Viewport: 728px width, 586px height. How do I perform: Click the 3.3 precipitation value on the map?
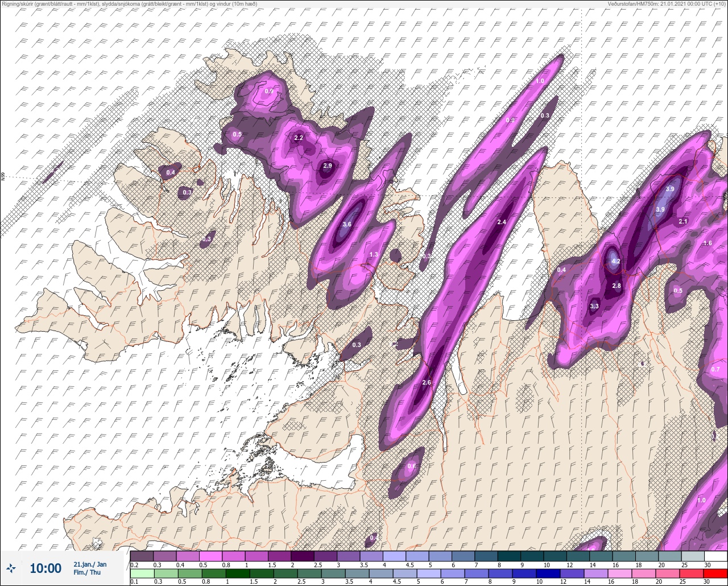coord(594,306)
